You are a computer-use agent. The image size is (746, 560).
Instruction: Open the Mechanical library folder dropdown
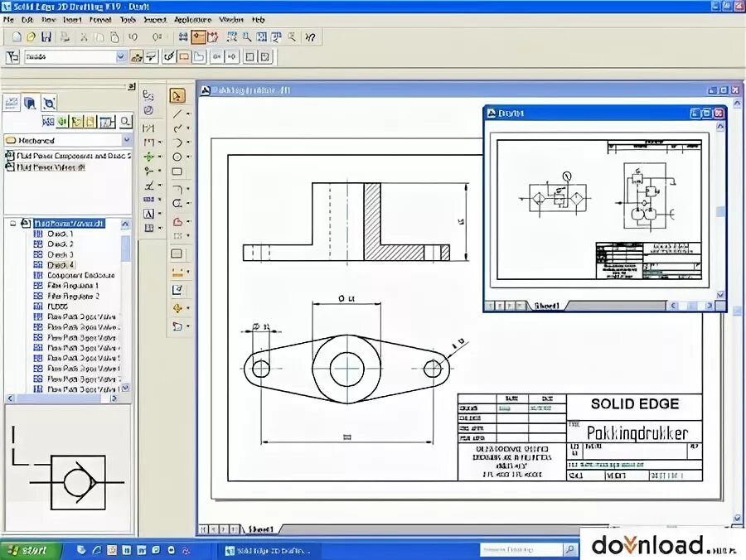[x=127, y=140]
